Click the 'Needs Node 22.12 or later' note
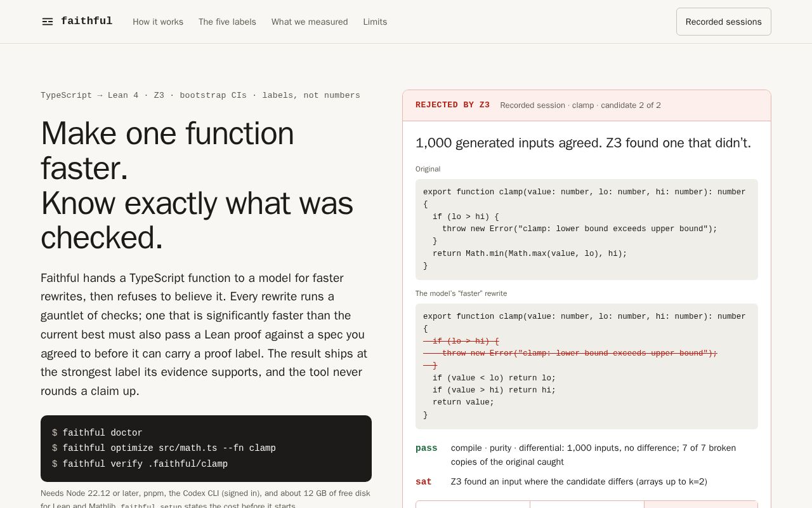The image size is (812, 508). [206, 500]
